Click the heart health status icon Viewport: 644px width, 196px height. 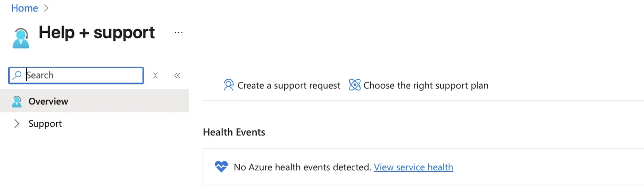(x=221, y=167)
